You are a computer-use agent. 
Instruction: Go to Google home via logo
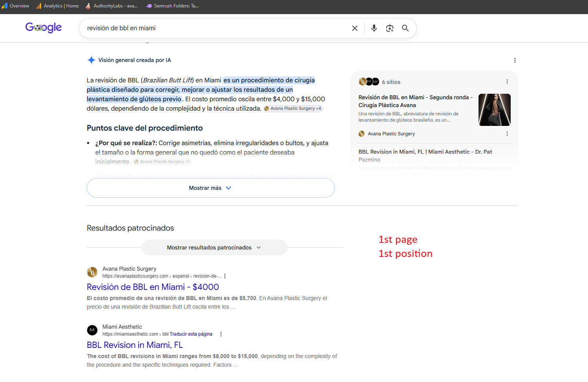(x=44, y=27)
